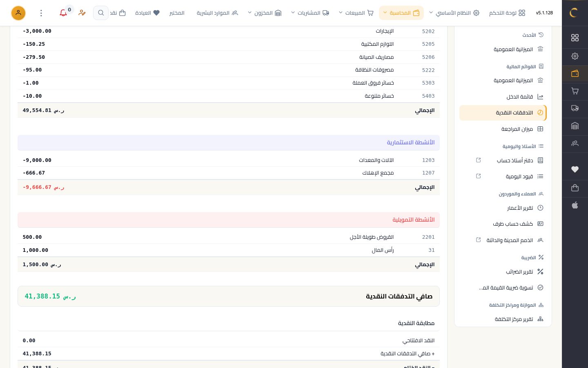The image size is (588, 368).
Task: Open نقد point of sale in top navigation
Action: (118, 13)
